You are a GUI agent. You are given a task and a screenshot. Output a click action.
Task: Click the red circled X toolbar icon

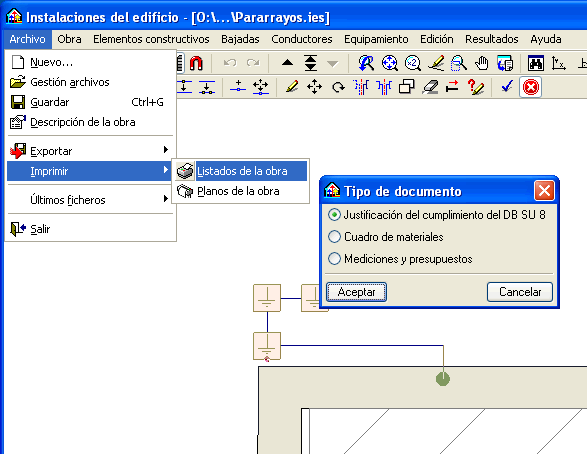tap(530, 88)
